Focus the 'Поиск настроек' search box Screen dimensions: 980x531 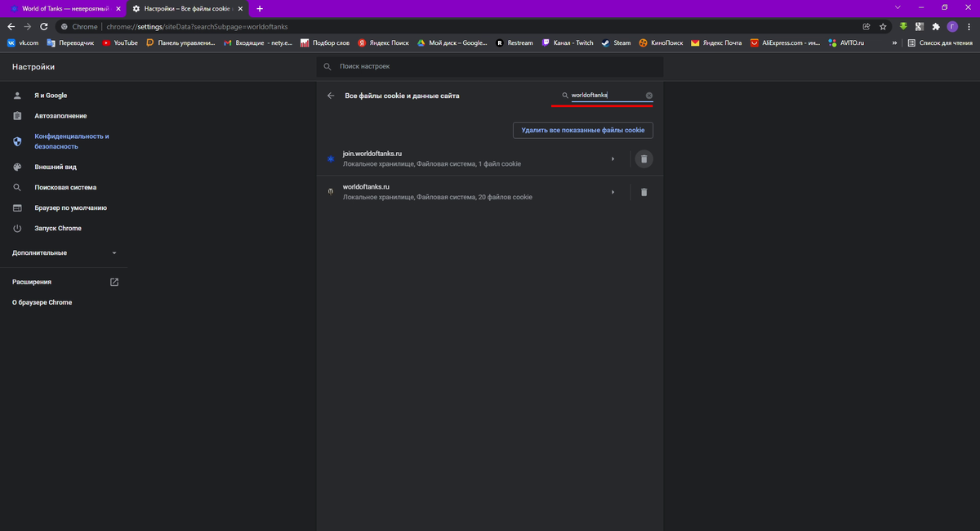coord(490,66)
